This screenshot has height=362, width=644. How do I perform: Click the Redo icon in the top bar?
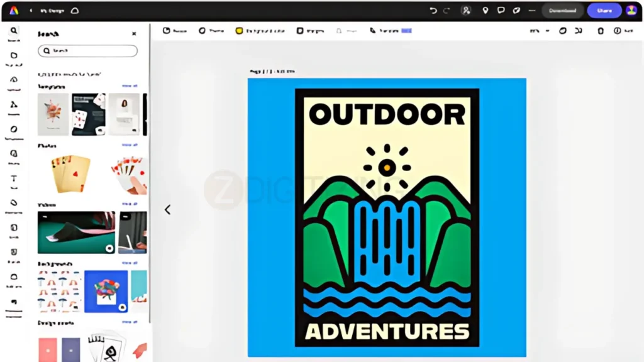pyautogui.click(x=446, y=10)
